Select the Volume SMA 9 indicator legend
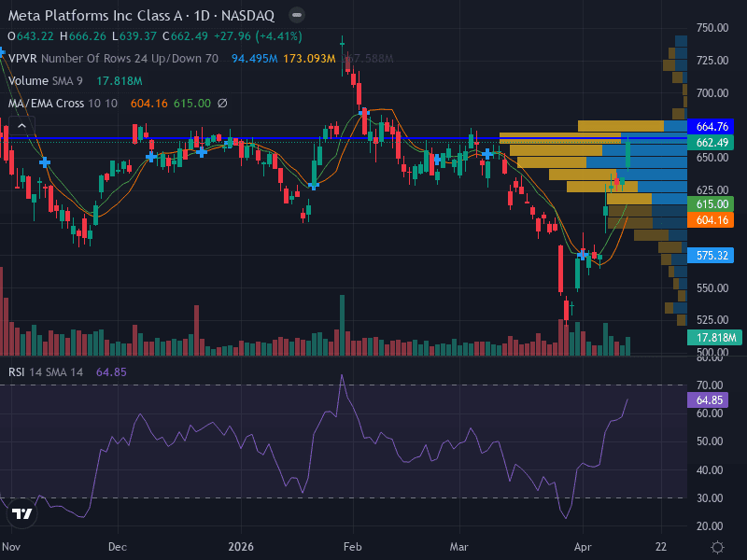 click(x=46, y=81)
